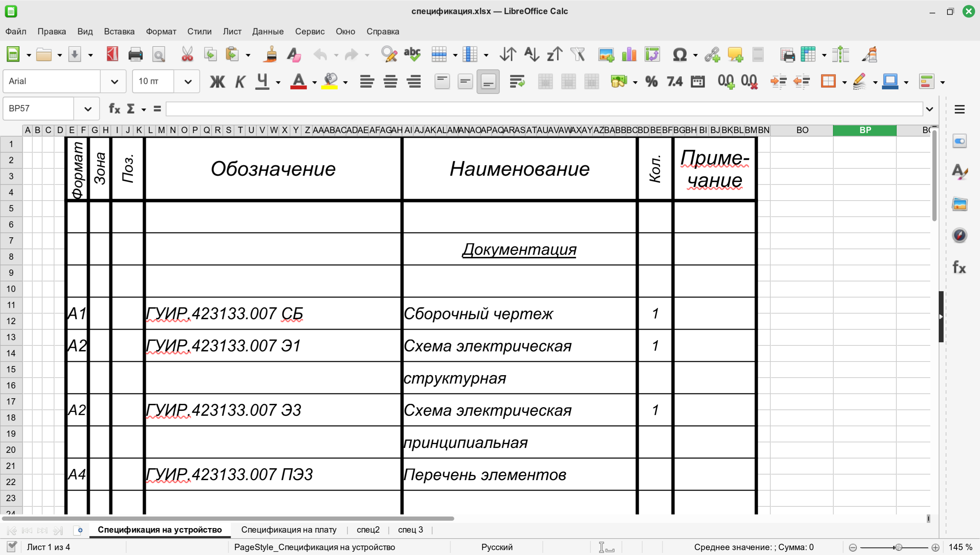
Task: Click the Sort Descending icon
Action: tap(555, 55)
